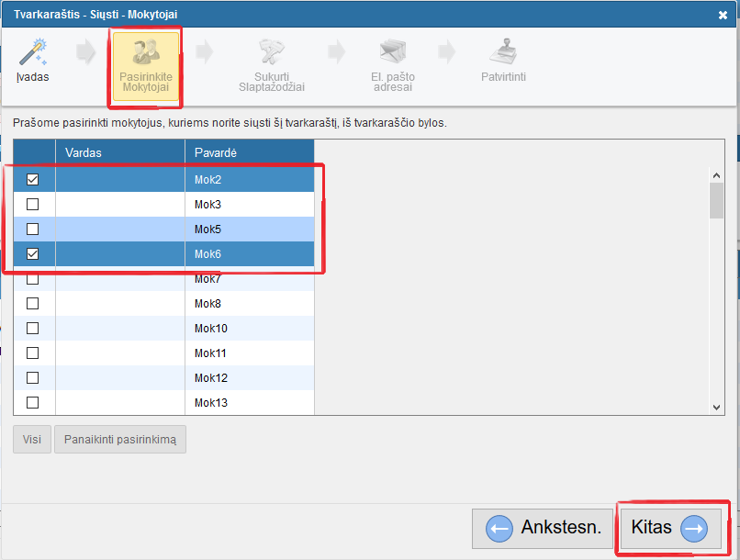Click the Patvirtinti stamp icon
740x560 pixels.
(503, 52)
